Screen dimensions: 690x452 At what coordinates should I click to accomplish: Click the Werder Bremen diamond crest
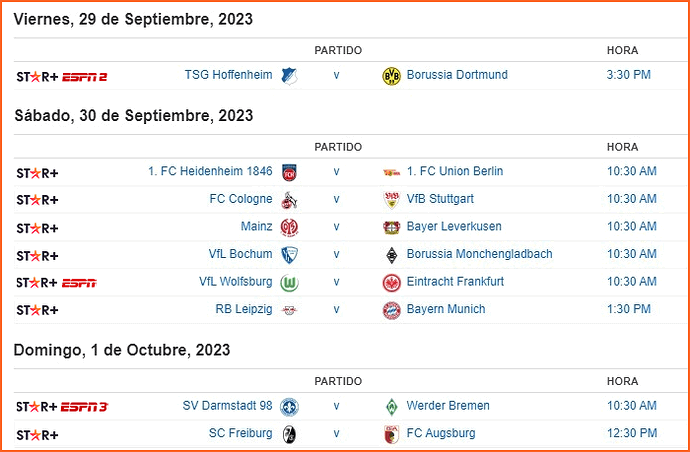click(x=391, y=407)
